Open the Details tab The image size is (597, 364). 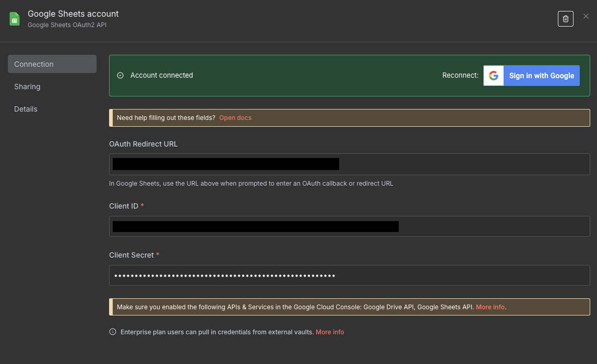click(26, 108)
